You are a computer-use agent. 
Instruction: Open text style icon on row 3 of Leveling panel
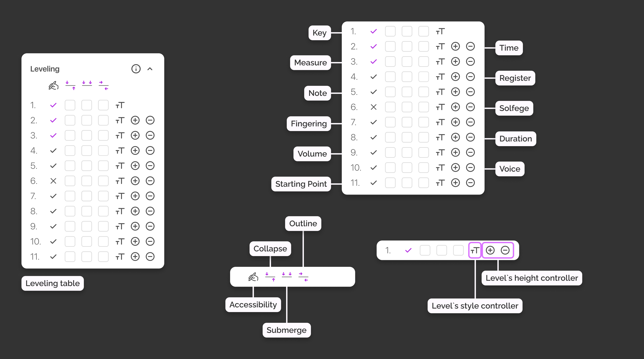tap(120, 136)
